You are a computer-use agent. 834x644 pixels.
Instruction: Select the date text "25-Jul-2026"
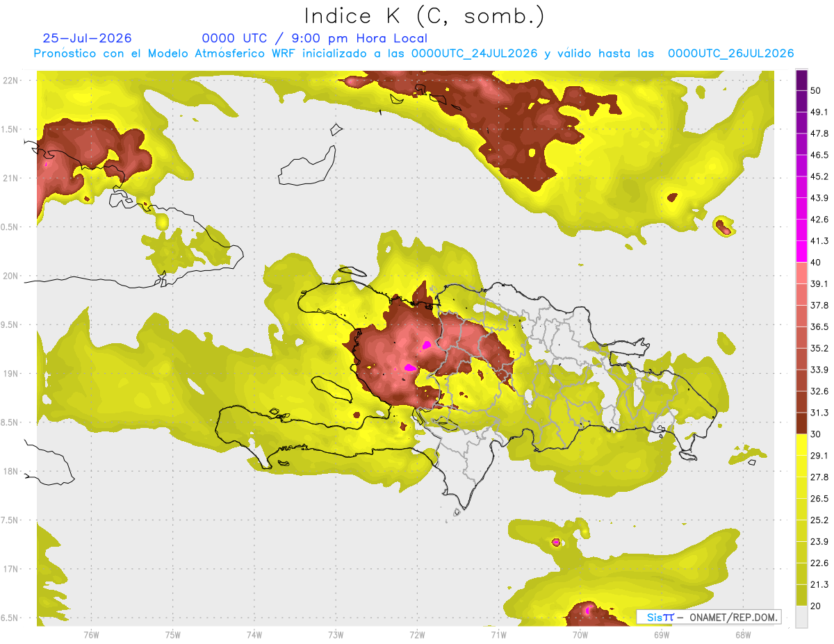pyautogui.click(x=87, y=38)
